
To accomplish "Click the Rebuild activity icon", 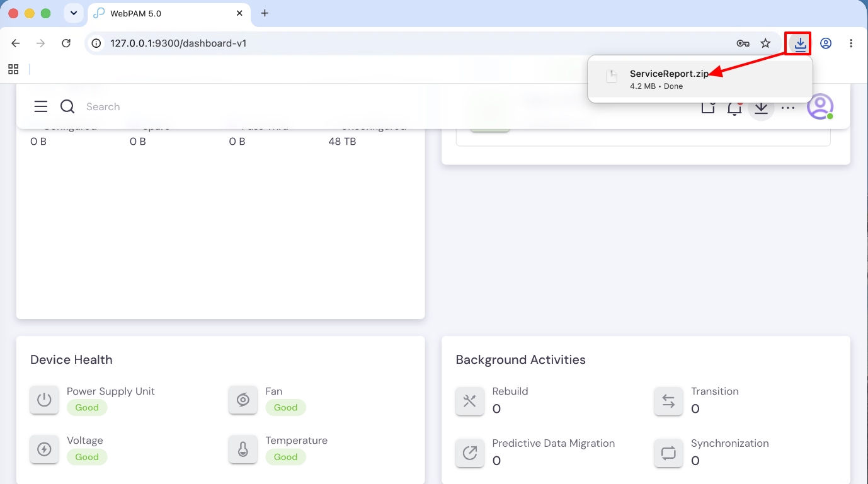I will coord(470,401).
